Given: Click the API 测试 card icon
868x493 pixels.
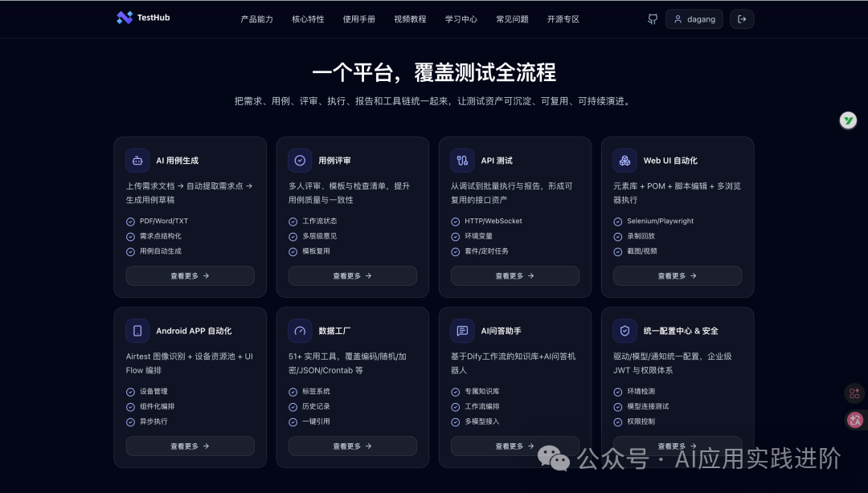Looking at the screenshot, I should [x=462, y=161].
